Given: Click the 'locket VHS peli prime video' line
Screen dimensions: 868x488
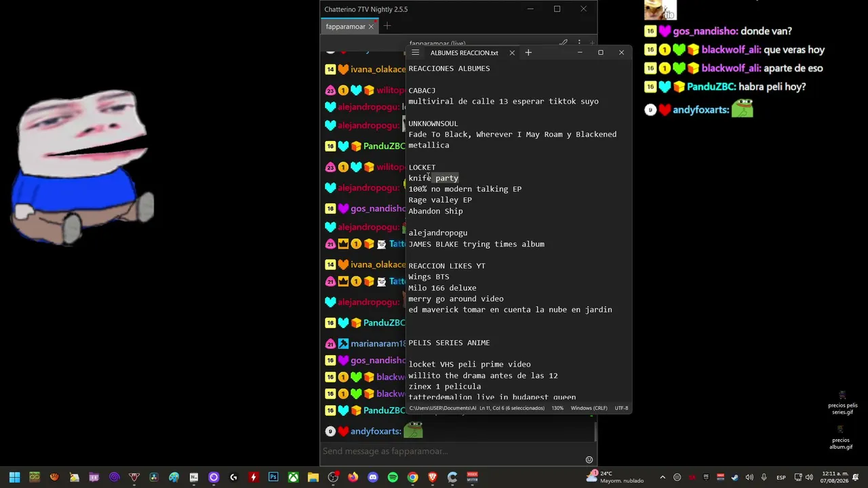Looking at the screenshot, I should point(469,365).
